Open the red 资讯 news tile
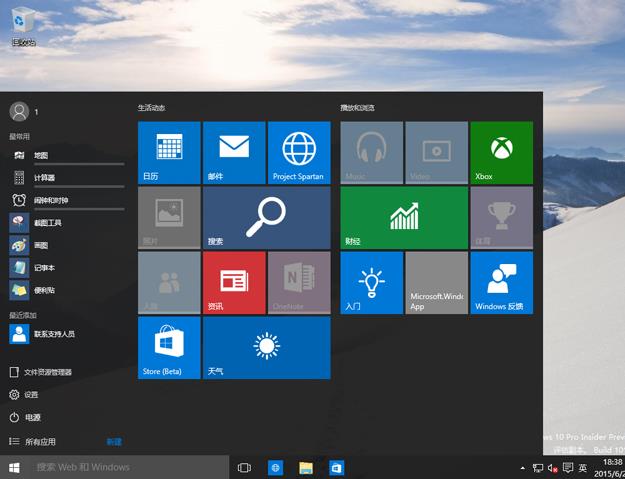 (234, 283)
